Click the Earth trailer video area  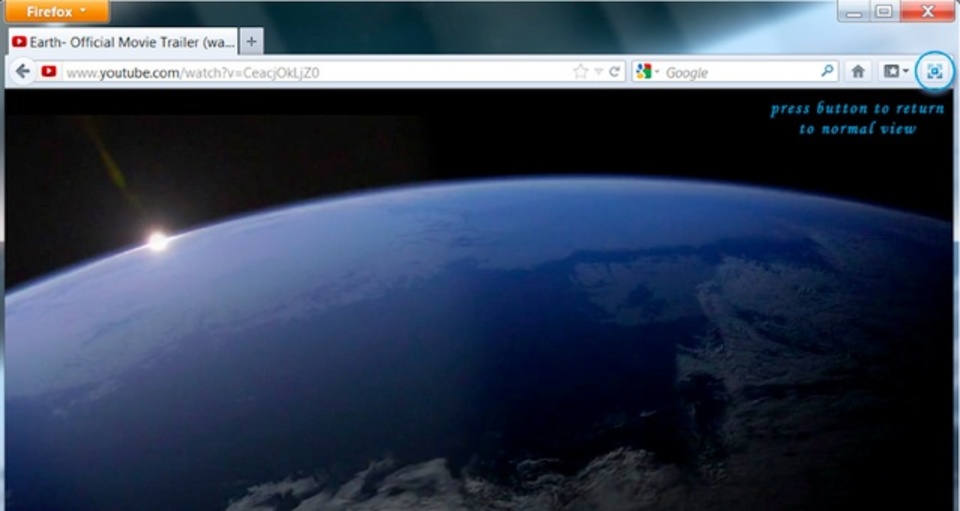(x=479, y=300)
